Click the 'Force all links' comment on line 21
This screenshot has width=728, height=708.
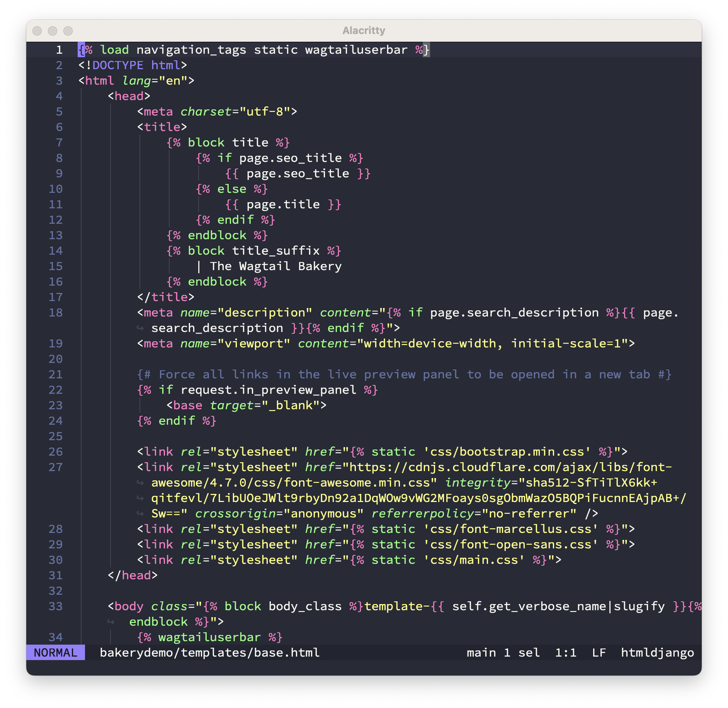[404, 374]
